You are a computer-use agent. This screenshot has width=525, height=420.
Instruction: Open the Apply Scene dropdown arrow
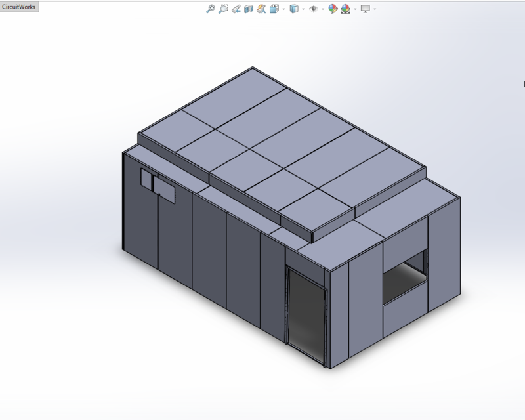354,10
